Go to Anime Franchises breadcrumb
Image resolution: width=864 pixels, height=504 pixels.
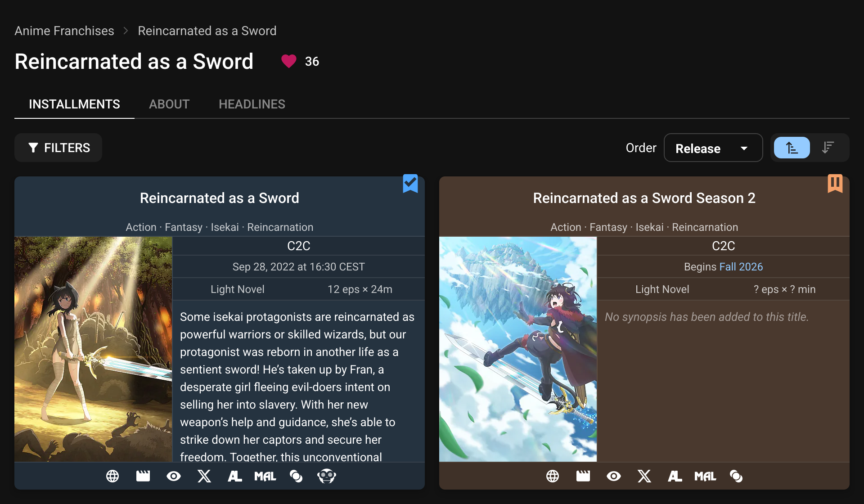pyautogui.click(x=64, y=31)
